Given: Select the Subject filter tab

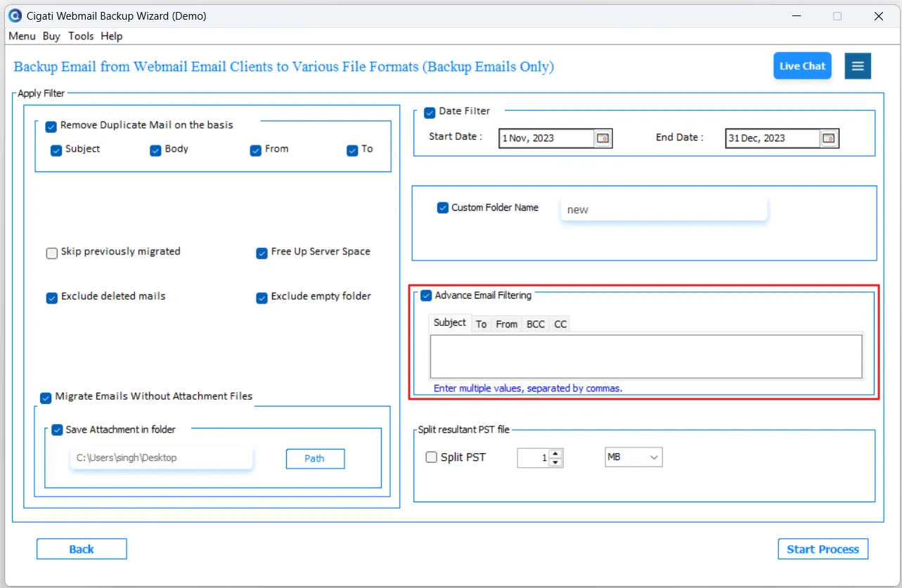Looking at the screenshot, I should coord(450,322).
